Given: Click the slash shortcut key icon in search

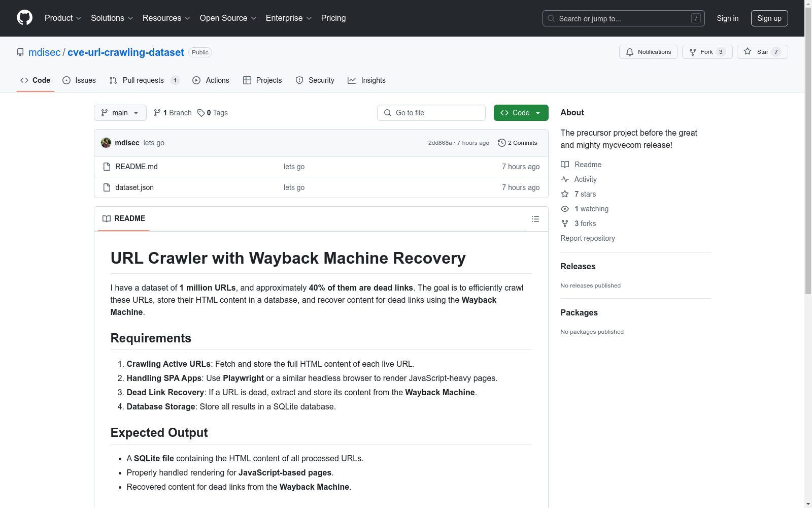Looking at the screenshot, I should (696, 18).
